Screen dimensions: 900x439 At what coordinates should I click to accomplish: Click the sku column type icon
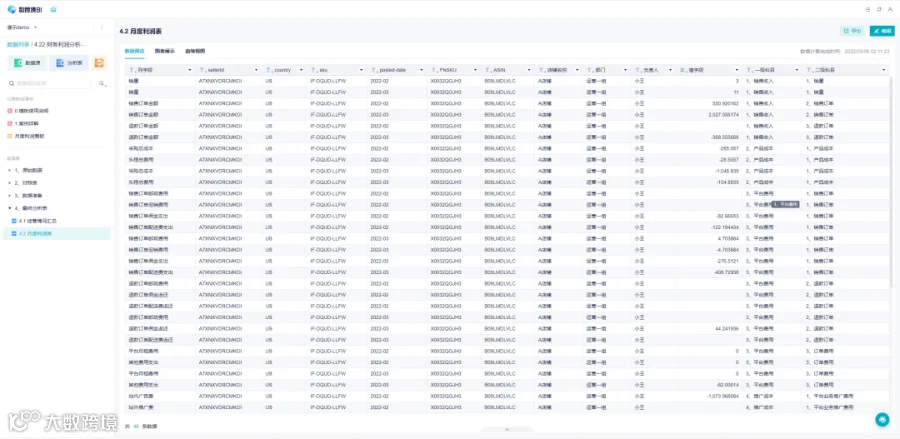tap(315, 70)
